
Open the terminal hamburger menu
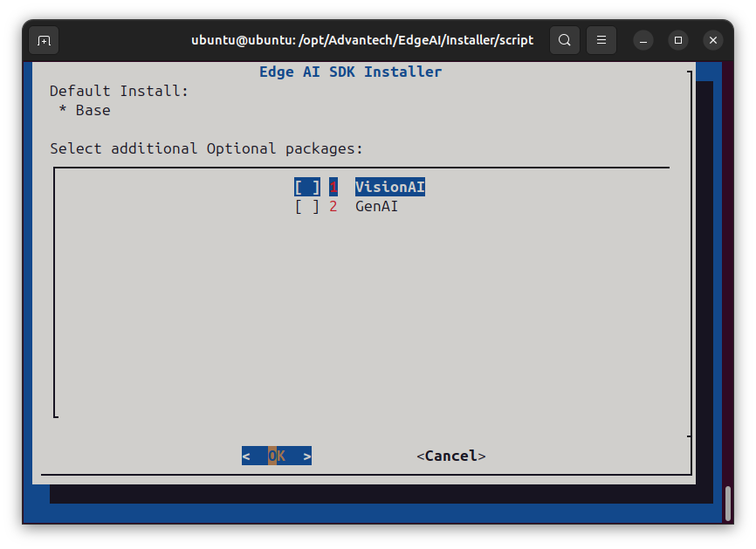click(601, 40)
